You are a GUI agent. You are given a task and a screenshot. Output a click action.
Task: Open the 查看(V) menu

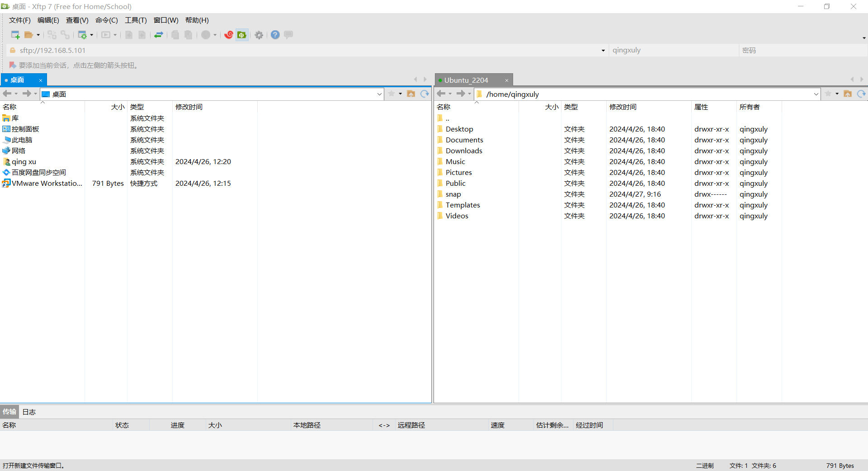77,20
